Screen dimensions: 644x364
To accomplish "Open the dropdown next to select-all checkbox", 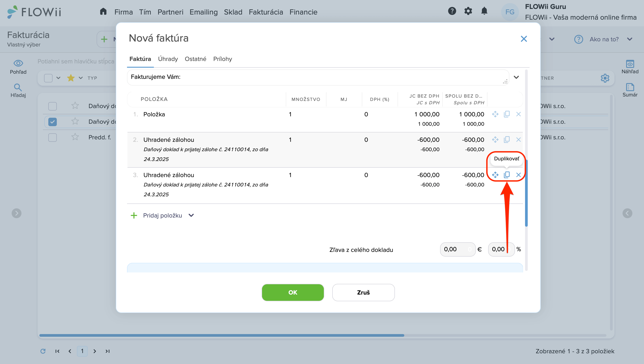I will click(x=58, y=78).
